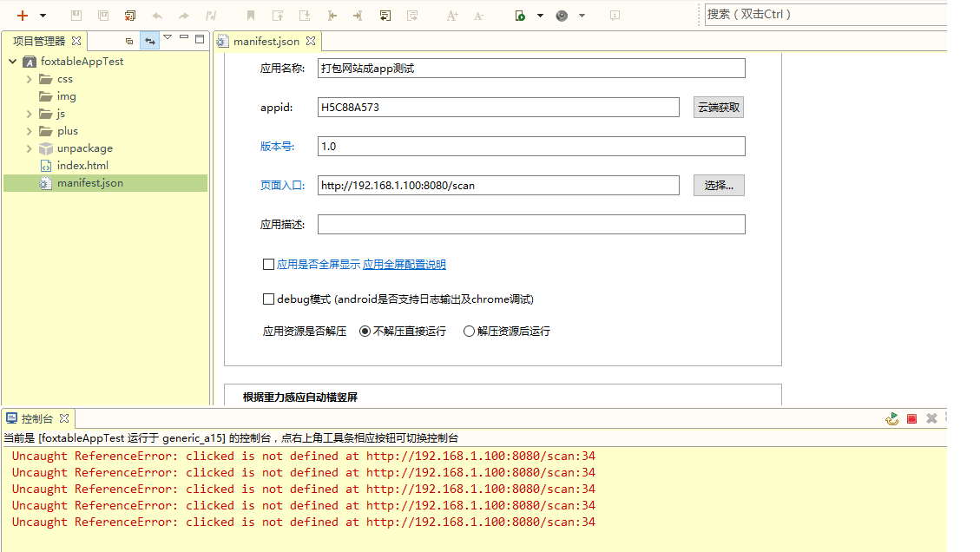980x552 pixels.
Task: Click into the search box labeled 搜索
Action: pos(825,15)
